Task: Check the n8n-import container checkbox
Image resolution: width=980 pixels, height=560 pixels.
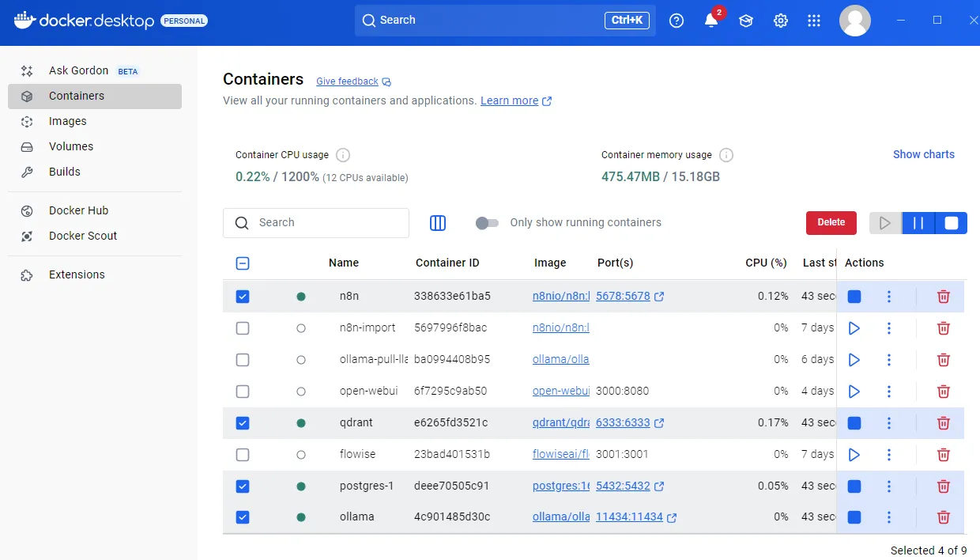Action: (243, 328)
